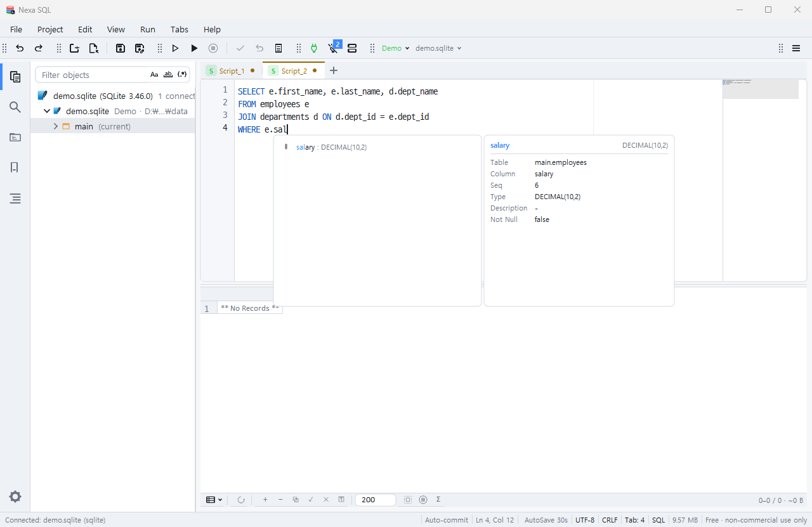Click the Save disk icon
The image size is (812, 527).
(x=121, y=48)
